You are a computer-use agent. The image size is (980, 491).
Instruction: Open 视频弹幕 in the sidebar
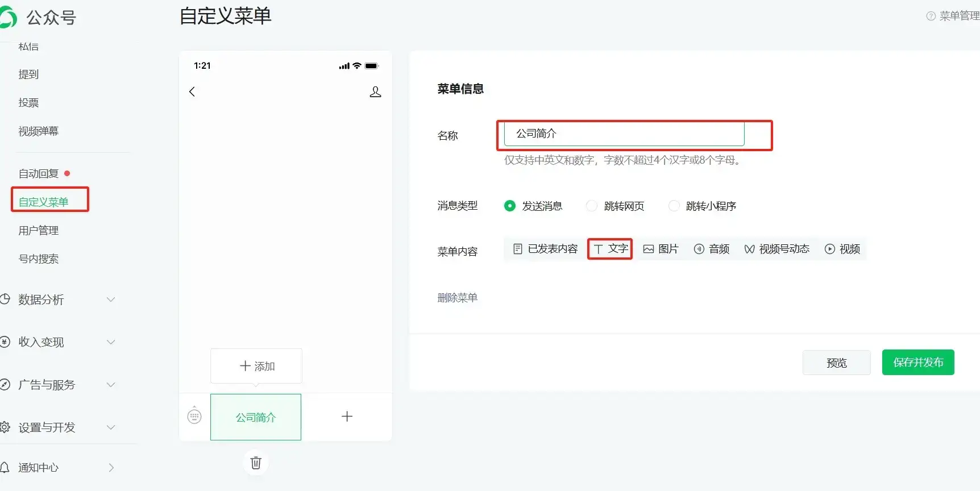coord(38,131)
